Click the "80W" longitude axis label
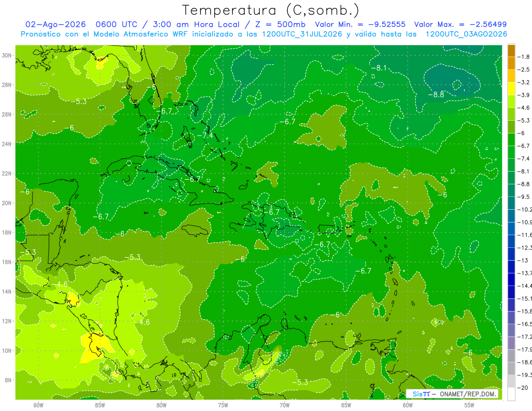This screenshot has width=532, height=411. coord(161,405)
